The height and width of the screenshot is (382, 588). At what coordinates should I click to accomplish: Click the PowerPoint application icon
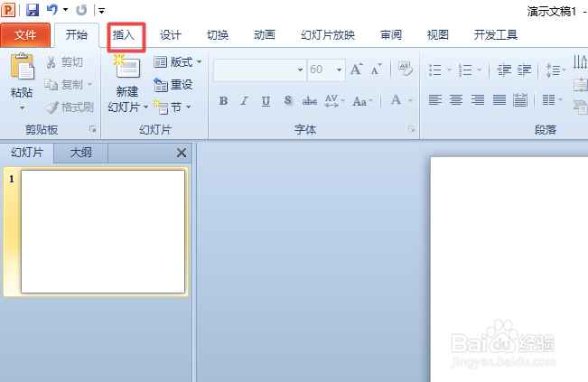tap(8, 10)
